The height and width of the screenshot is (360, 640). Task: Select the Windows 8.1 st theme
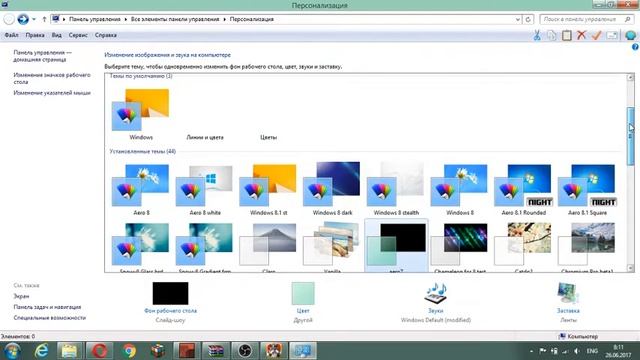tap(268, 190)
